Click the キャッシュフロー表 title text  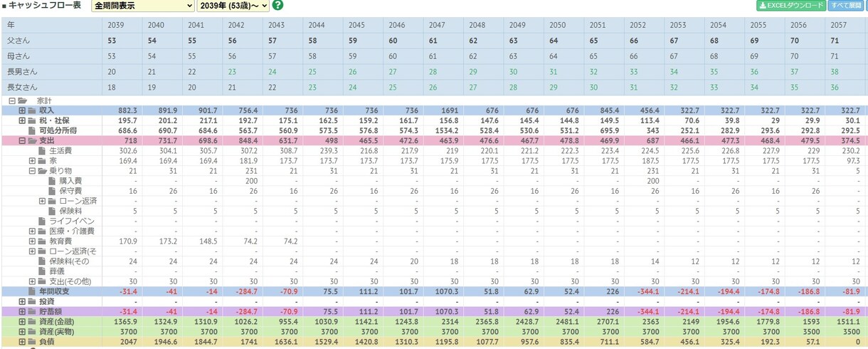click(46, 6)
